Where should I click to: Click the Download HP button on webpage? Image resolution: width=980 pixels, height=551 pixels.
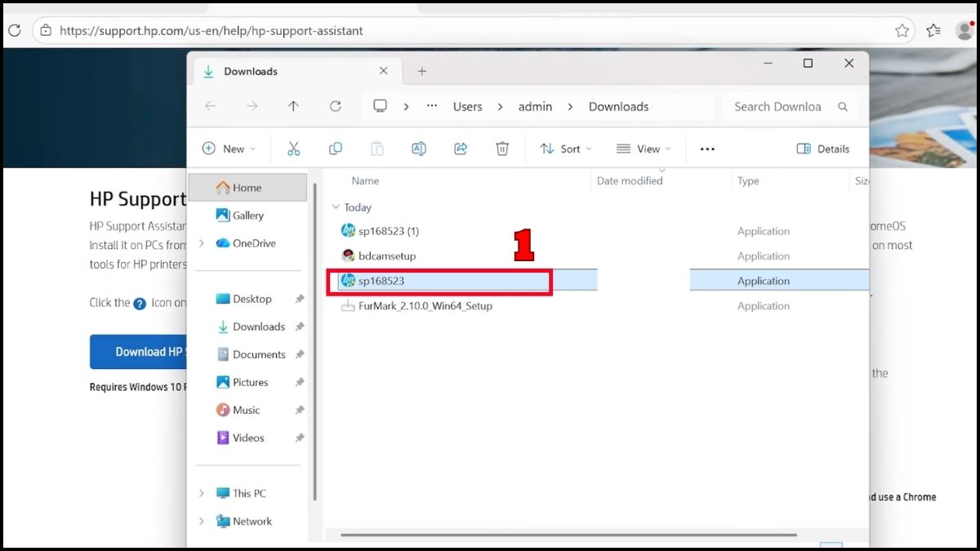[x=139, y=352]
